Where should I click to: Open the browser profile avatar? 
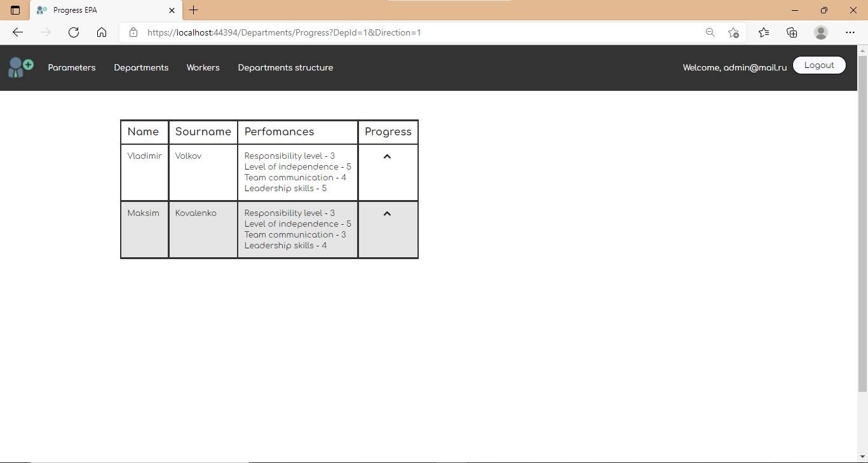pos(821,32)
